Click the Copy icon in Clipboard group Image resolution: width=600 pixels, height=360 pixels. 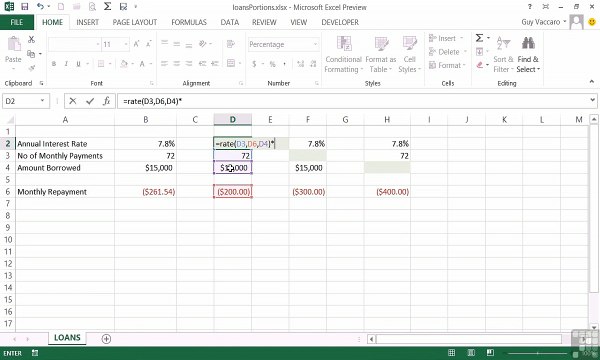pos(31,54)
